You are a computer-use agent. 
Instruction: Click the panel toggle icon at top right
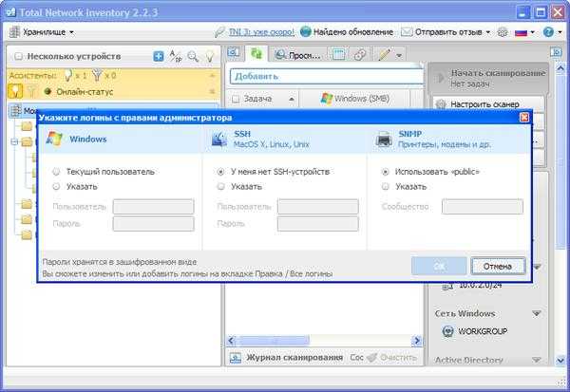coord(556,52)
